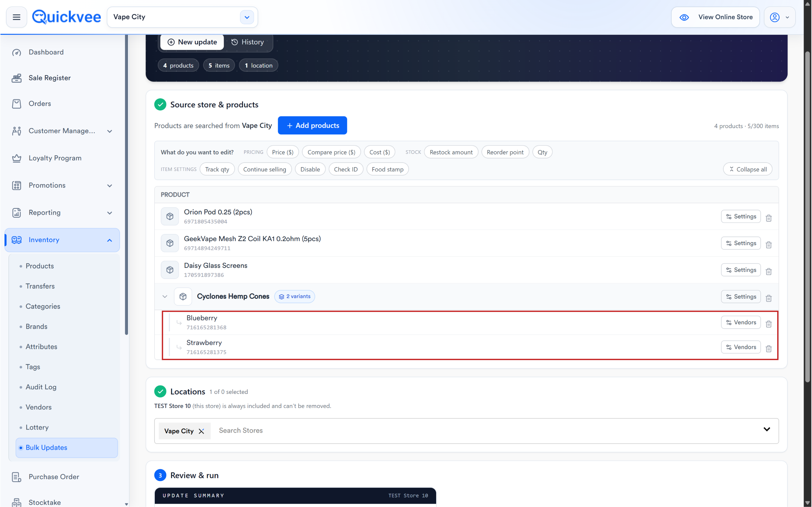
Task: Expand Customer Management submenu
Action: coord(109,131)
